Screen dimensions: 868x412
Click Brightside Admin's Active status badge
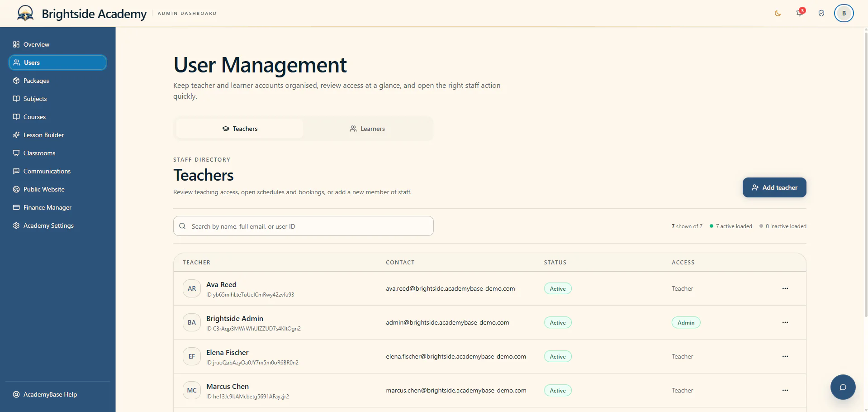tap(558, 322)
